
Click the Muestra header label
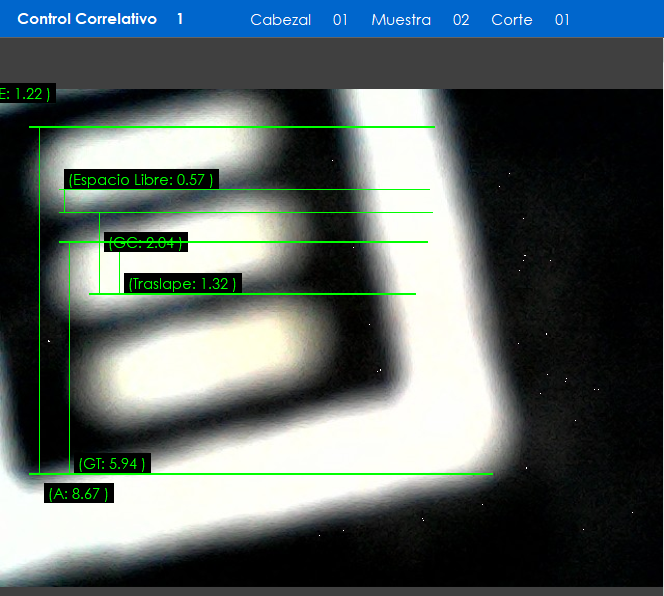point(401,20)
